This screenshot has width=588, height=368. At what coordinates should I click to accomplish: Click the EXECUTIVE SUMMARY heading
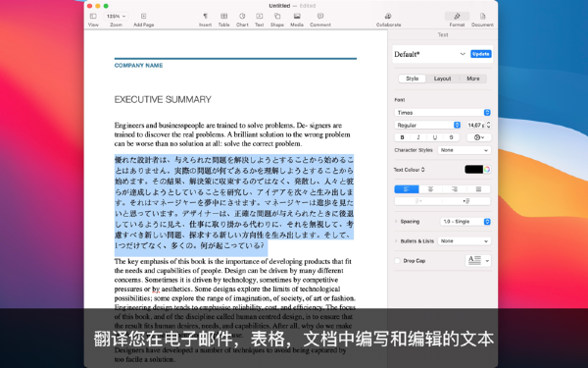(x=163, y=99)
